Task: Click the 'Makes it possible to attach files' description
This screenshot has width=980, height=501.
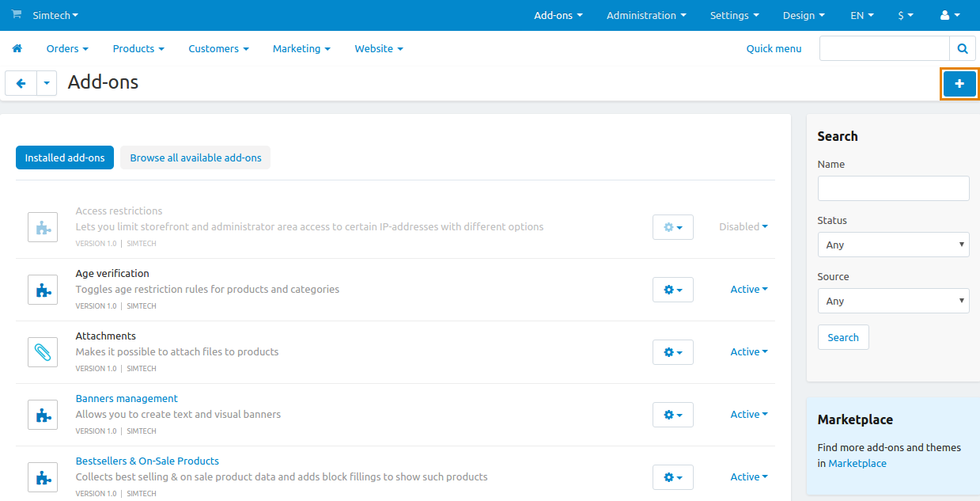Action: pyautogui.click(x=177, y=351)
